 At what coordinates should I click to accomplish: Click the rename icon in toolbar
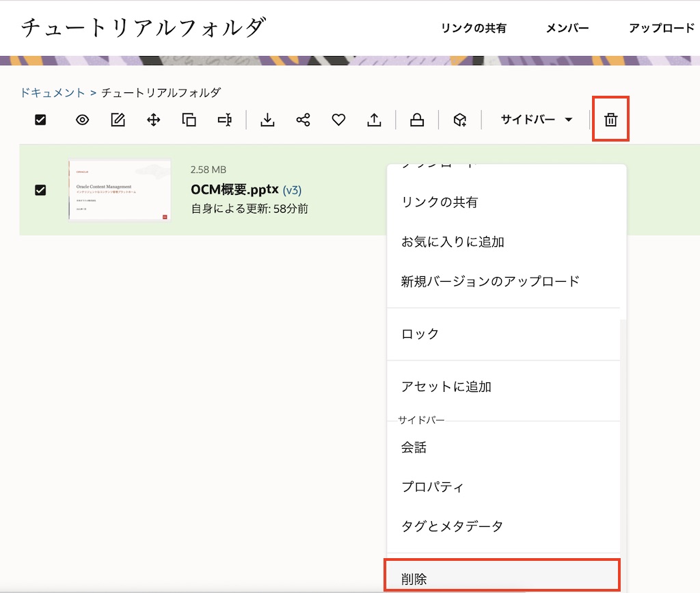point(224,120)
